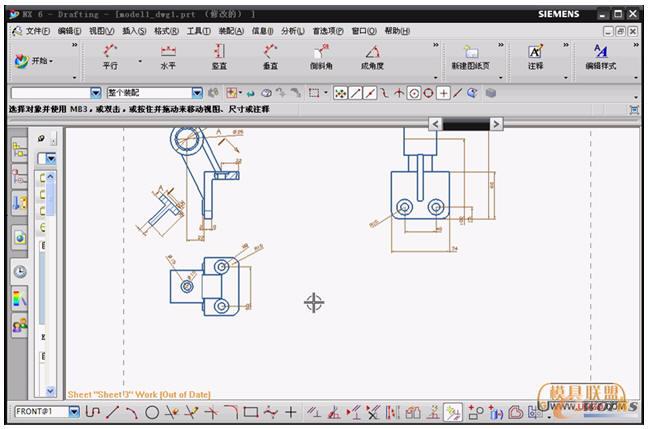
Task: Toggle the intersection snap point (plus) option
Action: pyautogui.click(x=443, y=93)
